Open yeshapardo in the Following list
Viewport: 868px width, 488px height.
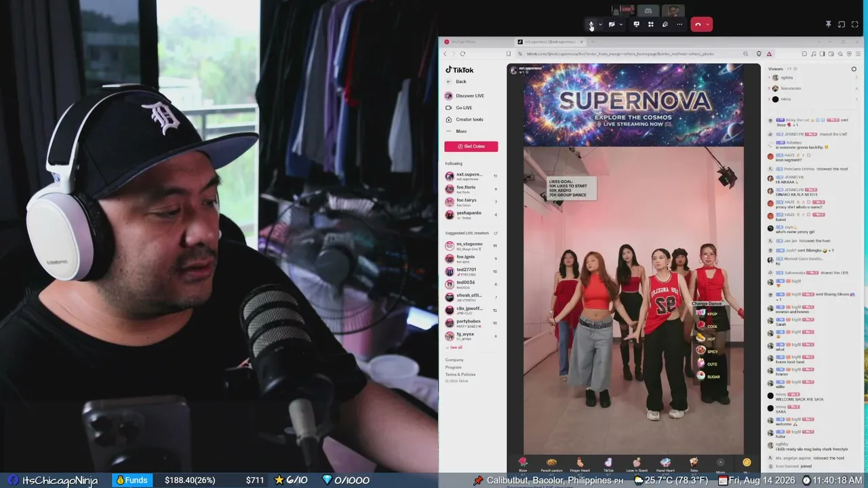point(471,215)
